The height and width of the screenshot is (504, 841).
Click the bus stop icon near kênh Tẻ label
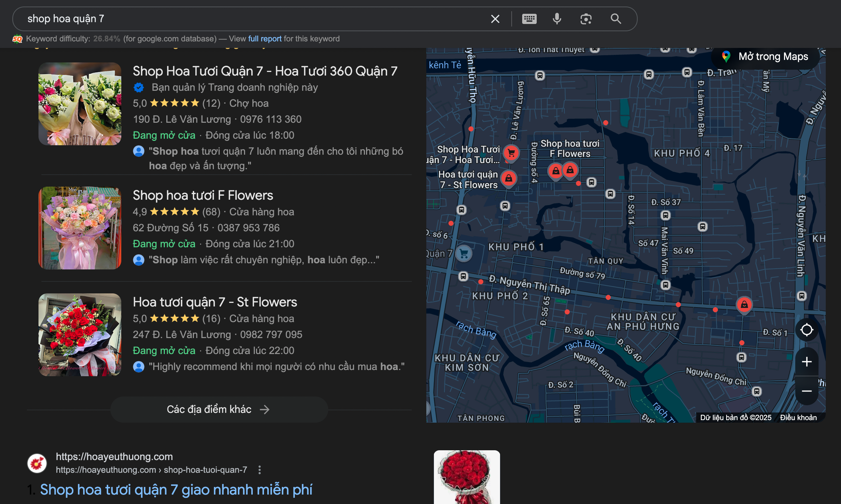(540, 76)
